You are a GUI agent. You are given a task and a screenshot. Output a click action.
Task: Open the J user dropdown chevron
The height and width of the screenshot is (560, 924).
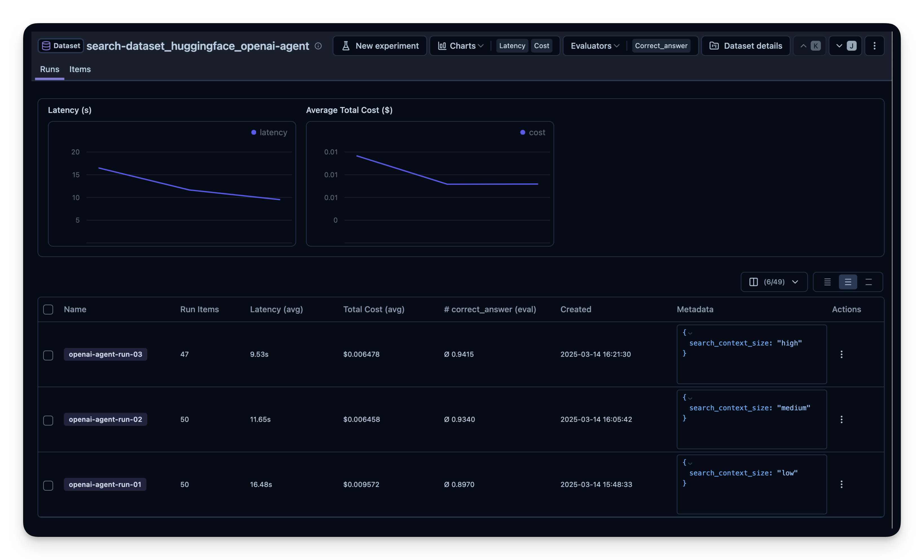[839, 45]
